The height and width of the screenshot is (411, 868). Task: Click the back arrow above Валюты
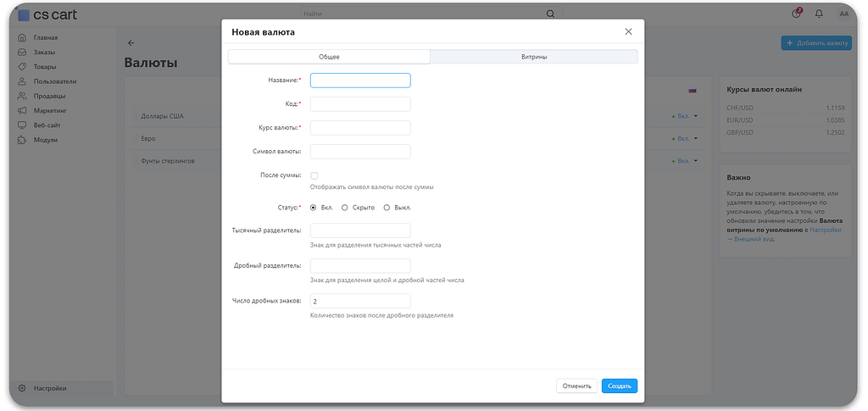point(131,42)
